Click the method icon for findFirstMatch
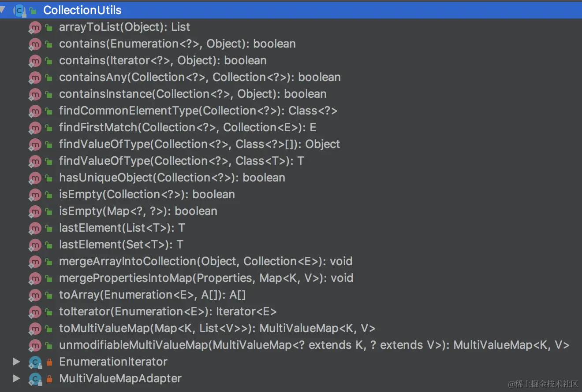 click(35, 128)
